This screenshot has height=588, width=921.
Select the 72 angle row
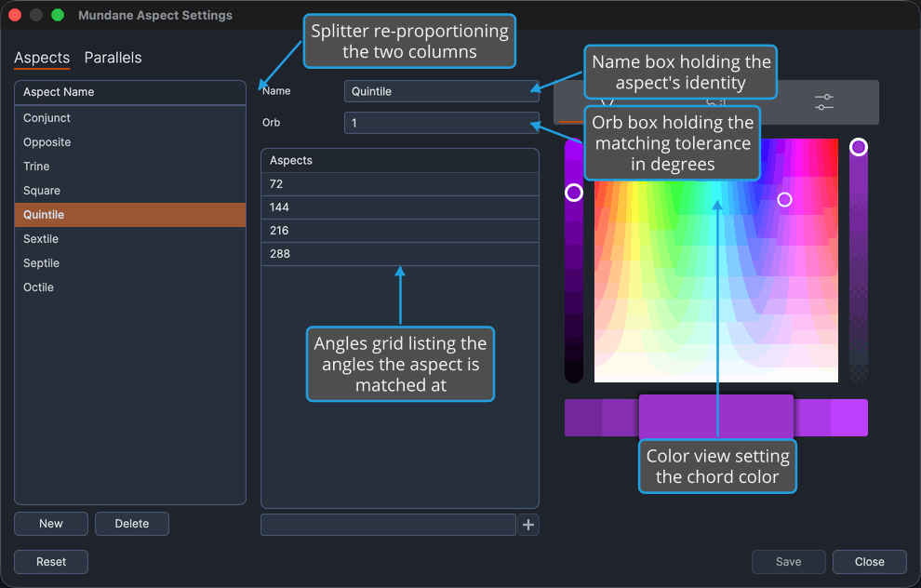coord(399,184)
